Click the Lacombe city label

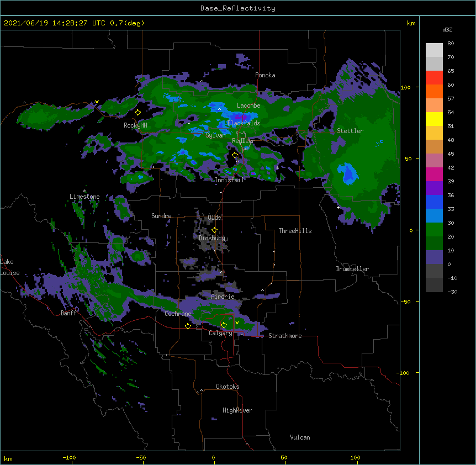point(248,105)
